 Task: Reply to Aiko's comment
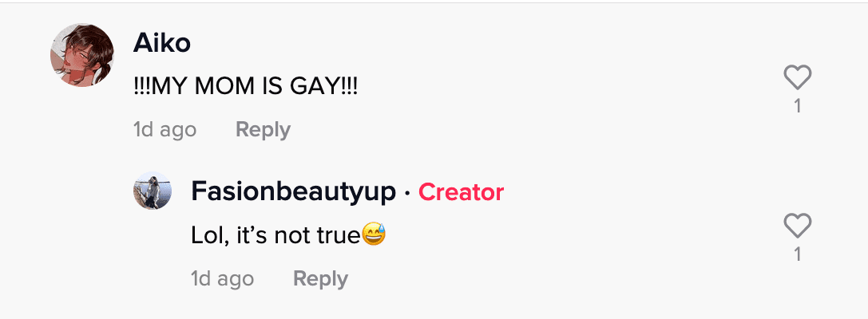(x=263, y=129)
